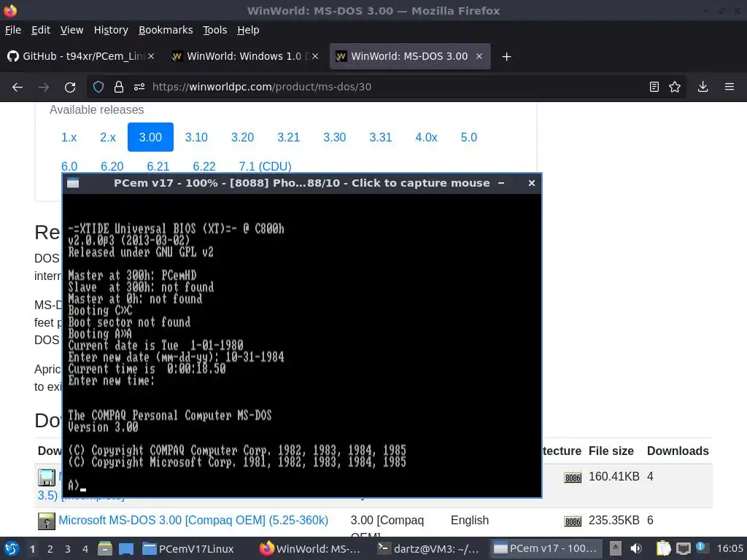This screenshot has width=747, height=560.
Task: Select the 3.31 release link
Action: [x=381, y=137]
